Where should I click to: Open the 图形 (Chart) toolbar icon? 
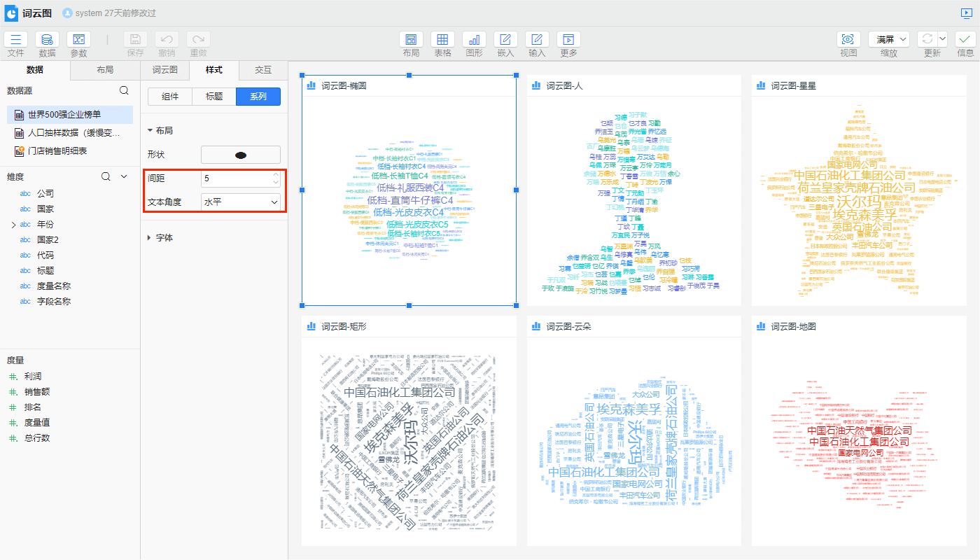pos(474,40)
